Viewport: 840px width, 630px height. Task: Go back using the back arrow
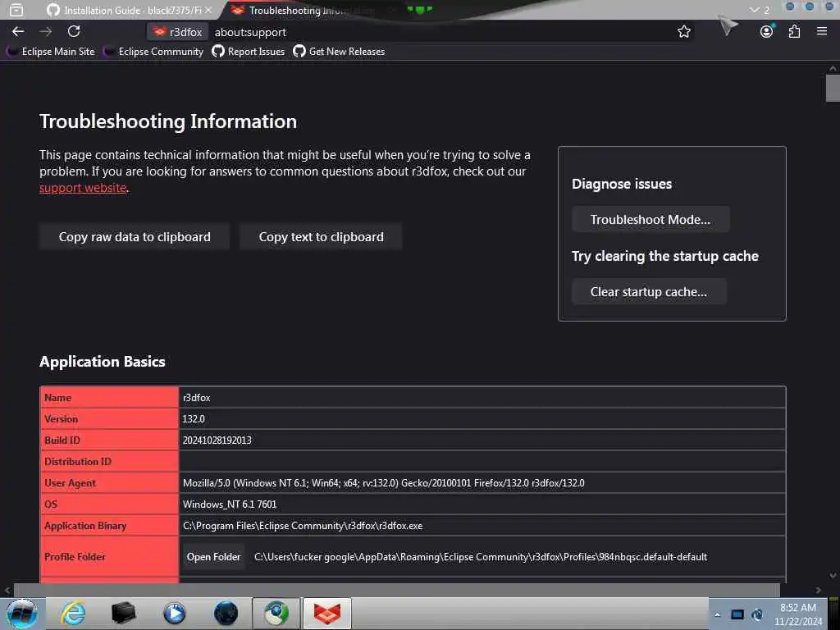[18, 32]
